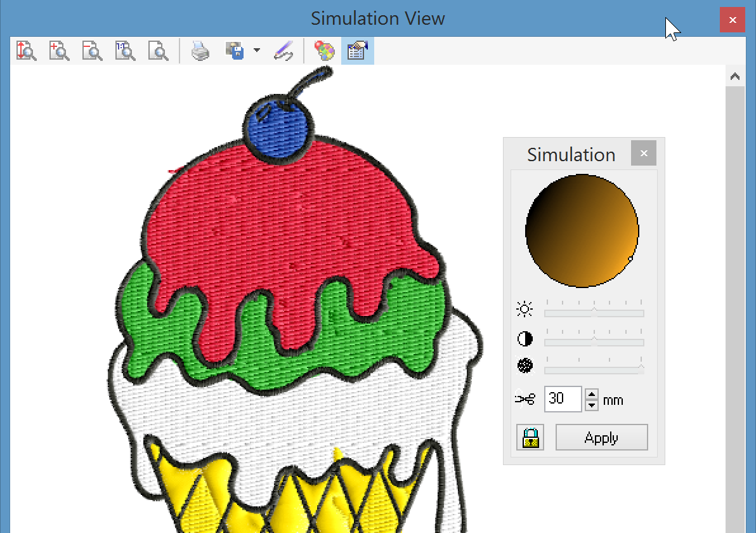Toggle the simulation settings panel button

(x=358, y=51)
